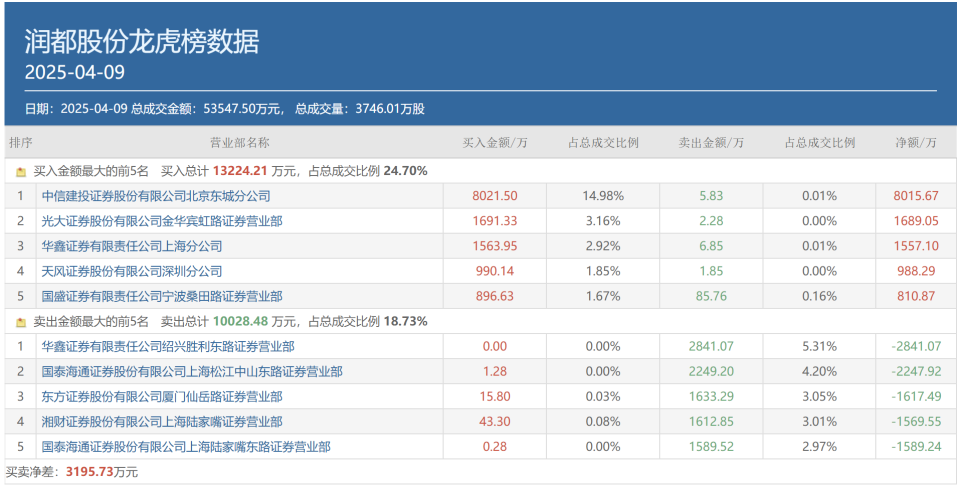The width and height of the screenshot is (960, 488).
Task: Click the 净额/万 column header
Action: tap(916, 143)
